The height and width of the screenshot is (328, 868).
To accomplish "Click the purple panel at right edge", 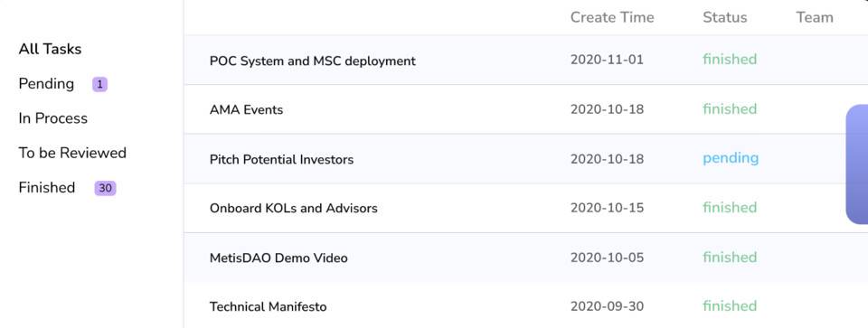I will pos(857,164).
